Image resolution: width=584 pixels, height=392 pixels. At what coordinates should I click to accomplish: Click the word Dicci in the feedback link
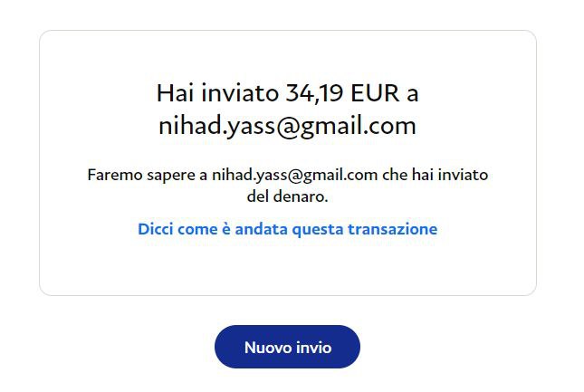(156, 228)
